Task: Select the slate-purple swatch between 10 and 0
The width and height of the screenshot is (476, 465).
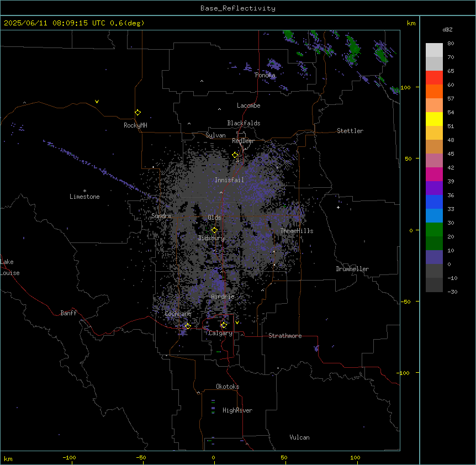Action: pos(434,257)
